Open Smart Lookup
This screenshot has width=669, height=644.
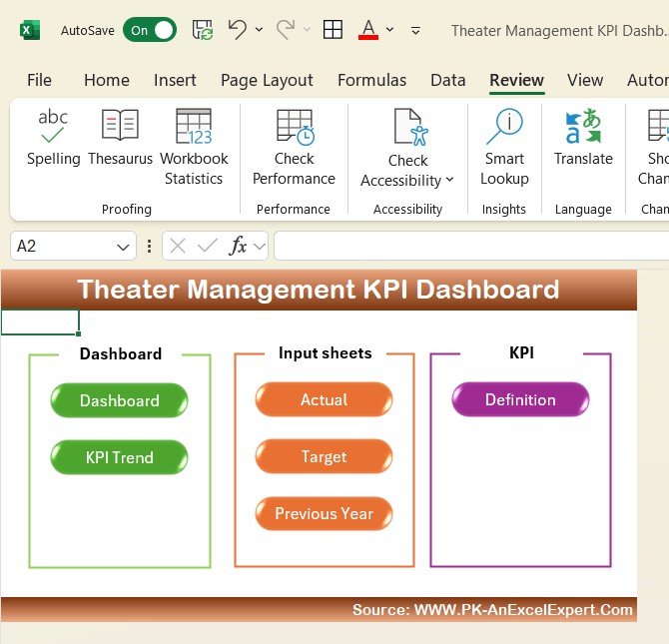[x=504, y=147]
